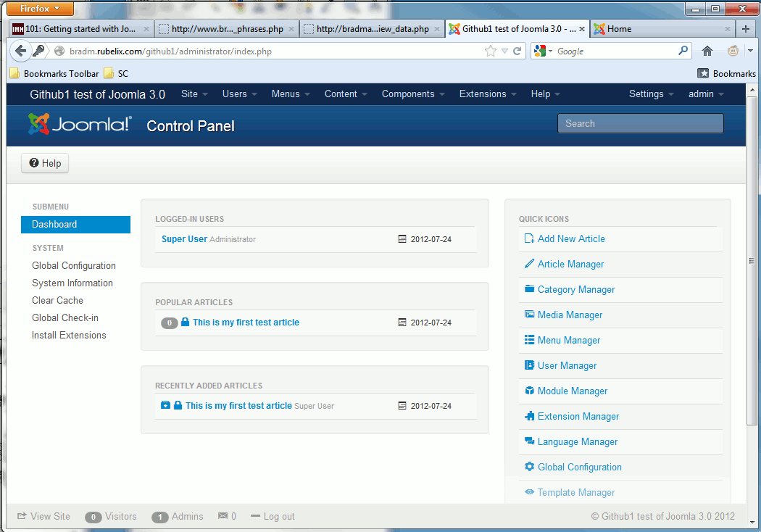Open the Extensions dropdown menu

[x=488, y=93]
